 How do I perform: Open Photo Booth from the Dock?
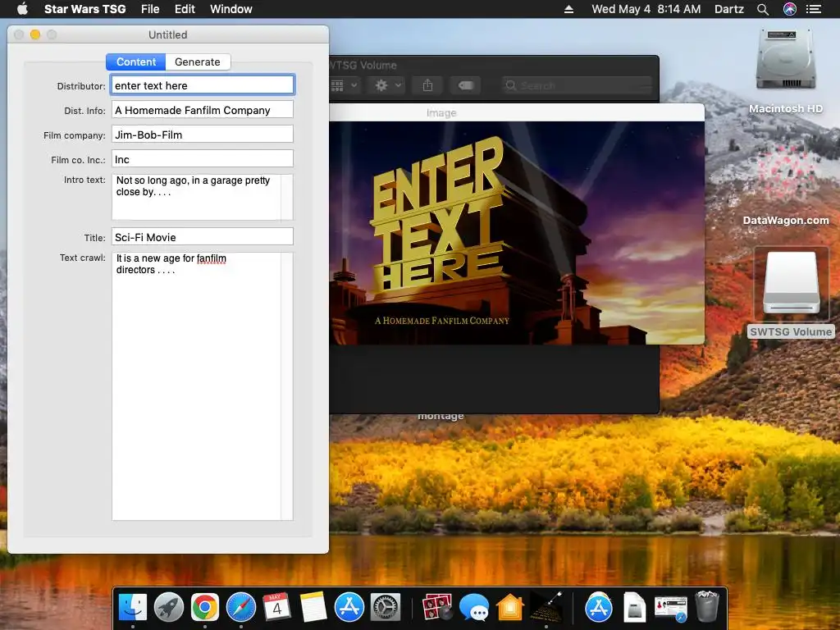point(437,607)
